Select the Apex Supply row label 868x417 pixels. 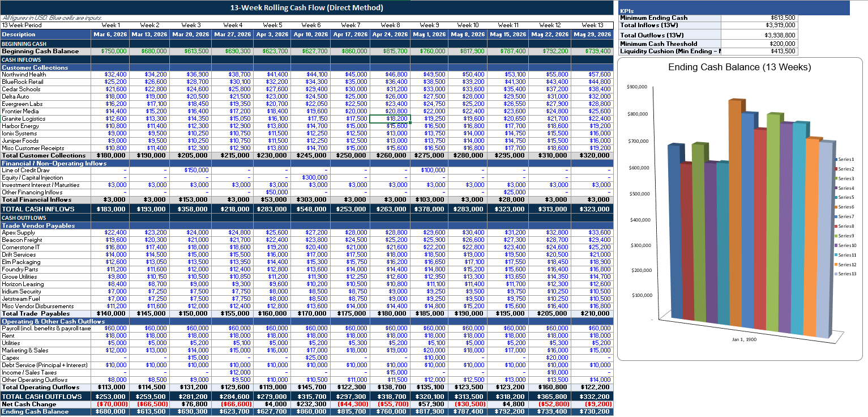click(46, 232)
